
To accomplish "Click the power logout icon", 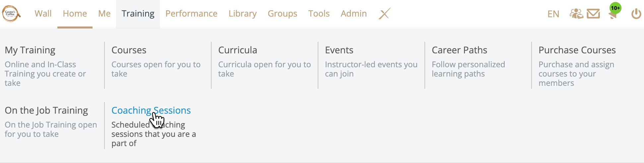I will coord(636,14).
